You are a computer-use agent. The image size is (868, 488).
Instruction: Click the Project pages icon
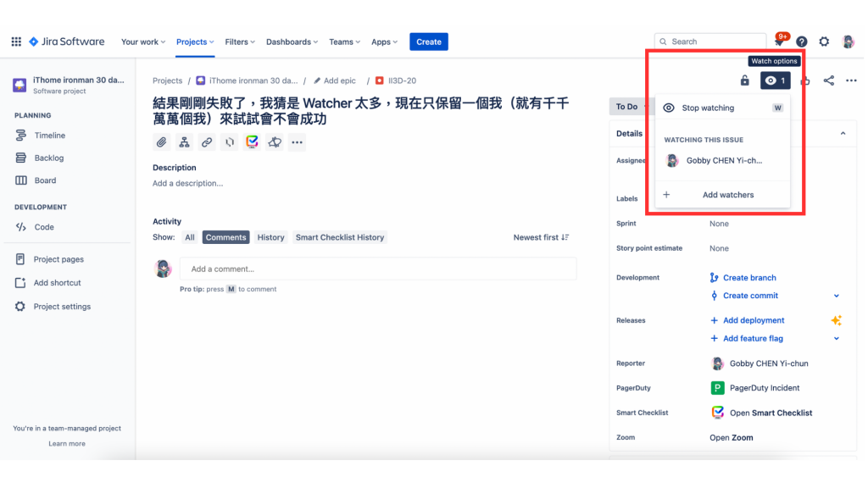click(x=20, y=259)
